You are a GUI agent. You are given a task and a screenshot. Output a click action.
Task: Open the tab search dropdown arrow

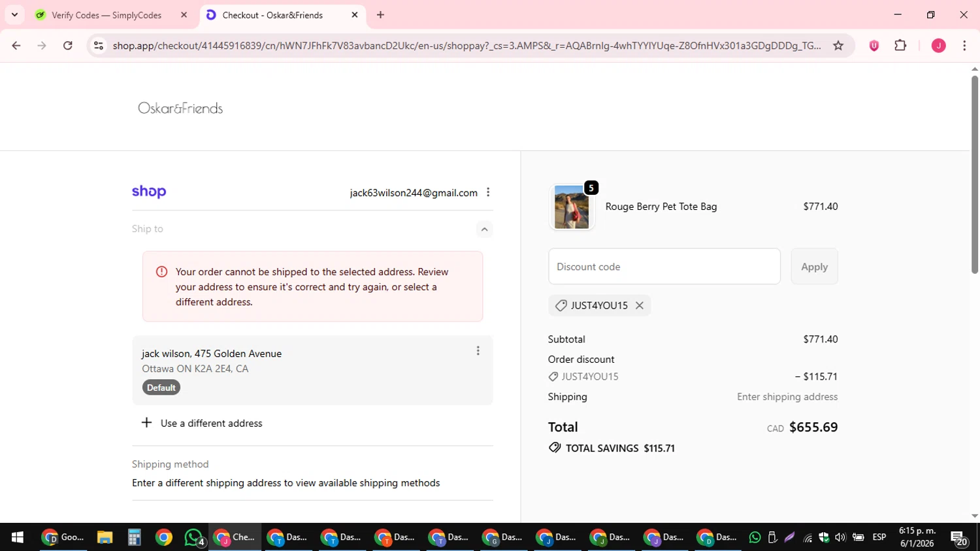coord(14,15)
